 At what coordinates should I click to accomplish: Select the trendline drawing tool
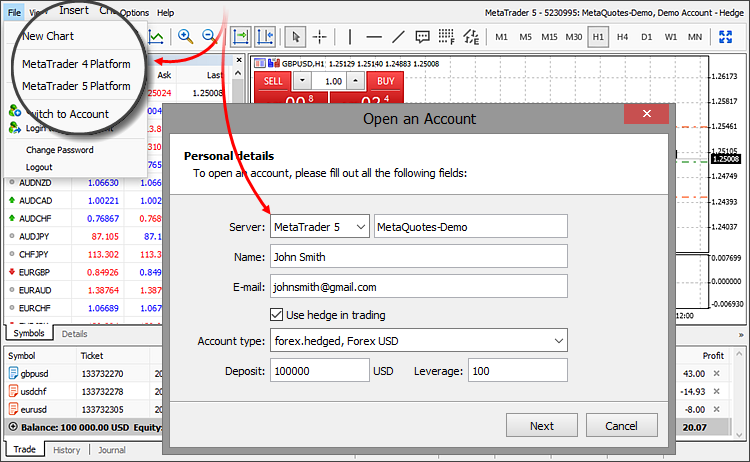pyautogui.click(x=398, y=36)
